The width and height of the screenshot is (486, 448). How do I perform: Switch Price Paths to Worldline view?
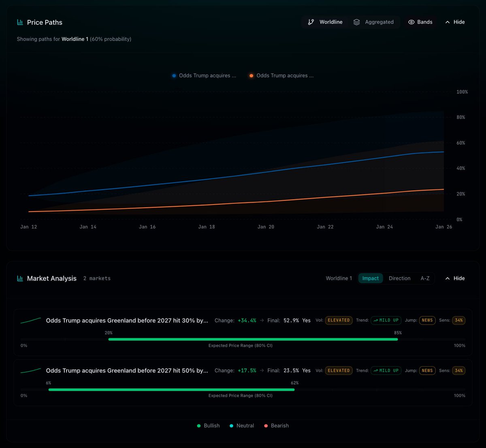click(325, 22)
